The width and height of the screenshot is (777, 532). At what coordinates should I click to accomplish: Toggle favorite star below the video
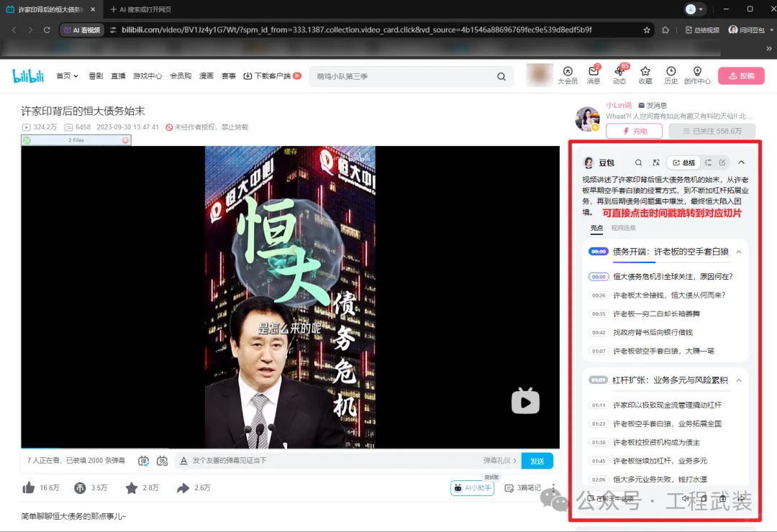click(132, 487)
